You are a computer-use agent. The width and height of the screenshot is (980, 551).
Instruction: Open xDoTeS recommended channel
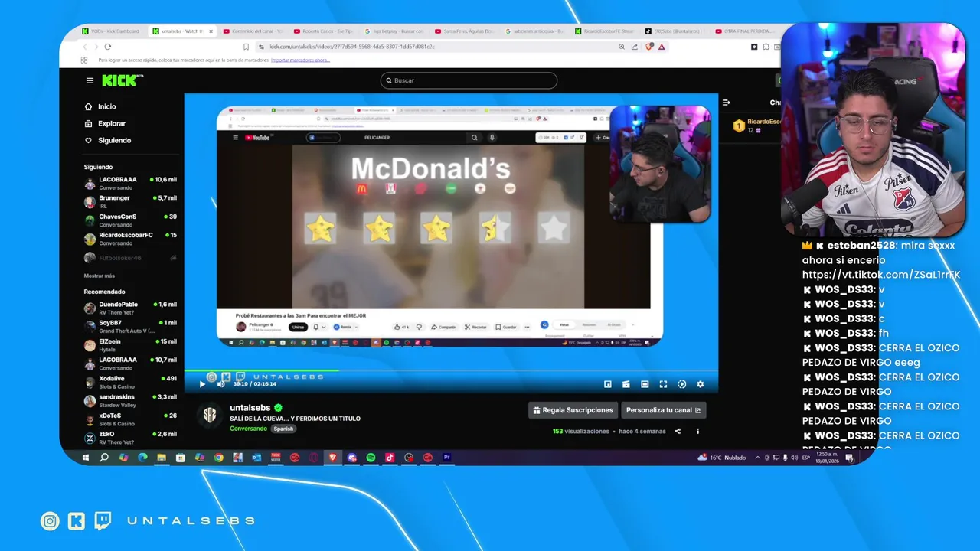pyautogui.click(x=130, y=419)
